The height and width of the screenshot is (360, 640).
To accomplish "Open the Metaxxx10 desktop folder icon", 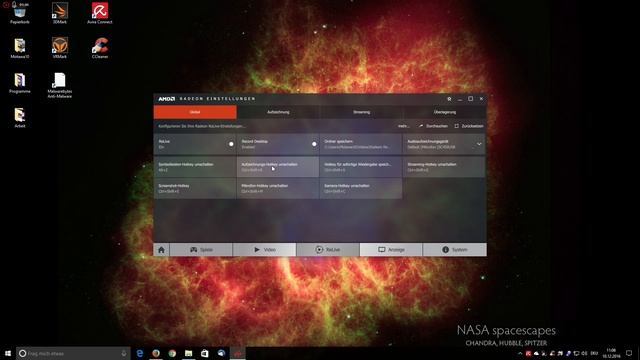I will 20,49.
